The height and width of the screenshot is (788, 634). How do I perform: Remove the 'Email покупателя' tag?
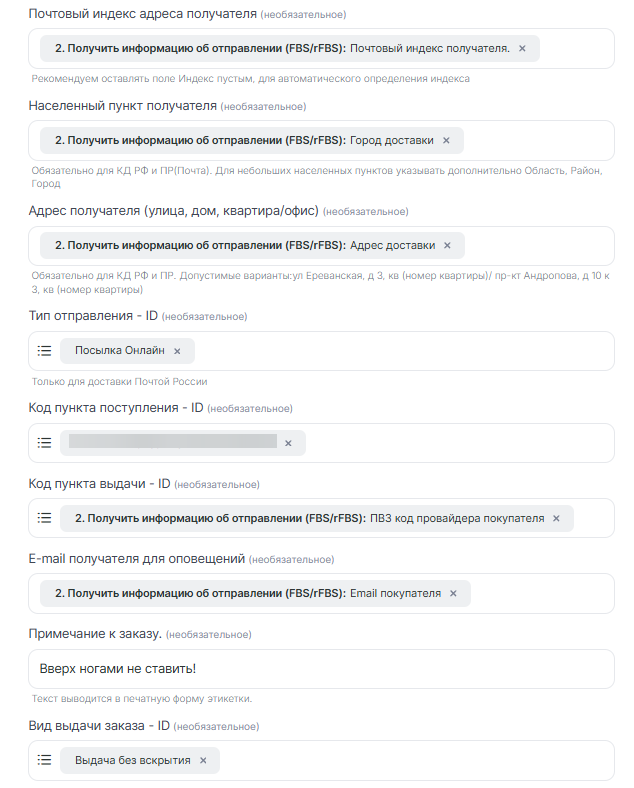point(453,593)
